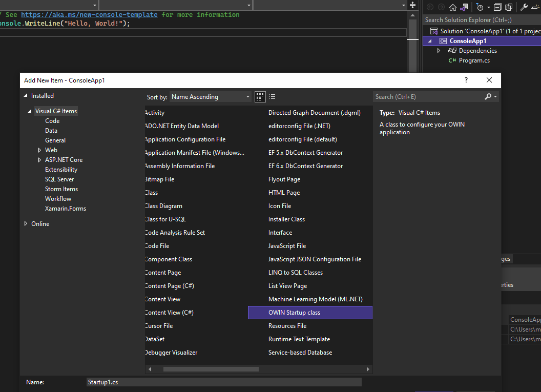The height and width of the screenshot is (392, 541).
Task: Click the right arrow of template scrollbar
Action: 368,369
